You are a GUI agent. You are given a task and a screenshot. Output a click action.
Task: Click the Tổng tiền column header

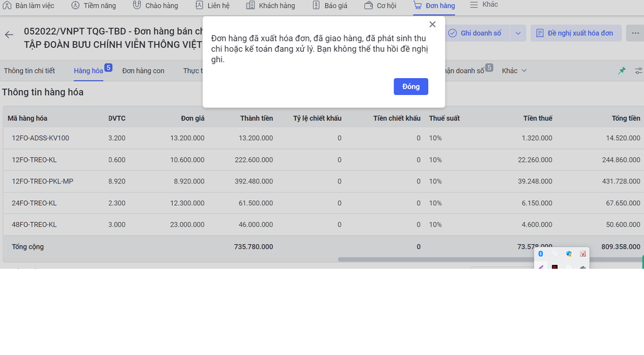click(626, 118)
